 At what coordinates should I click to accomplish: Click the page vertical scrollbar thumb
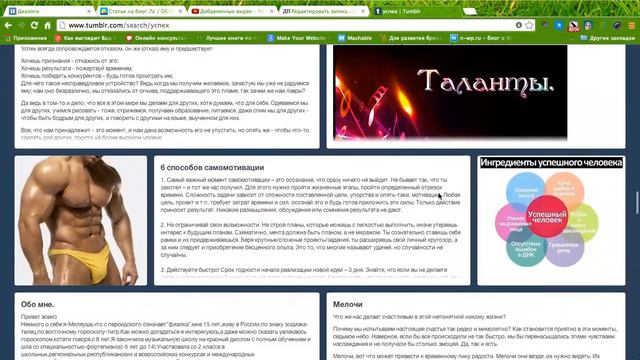click(637, 203)
